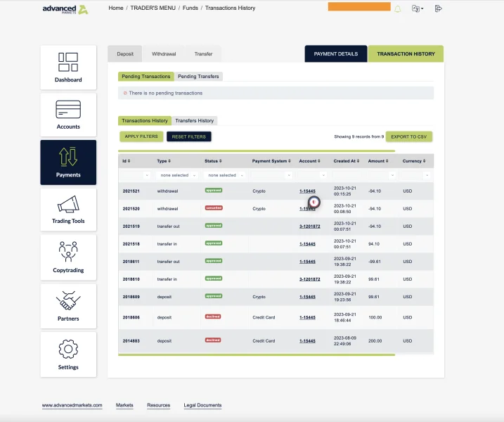The image size is (504, 422).
Task: Open the Settings gear icon
Action: tap(68, 349)
